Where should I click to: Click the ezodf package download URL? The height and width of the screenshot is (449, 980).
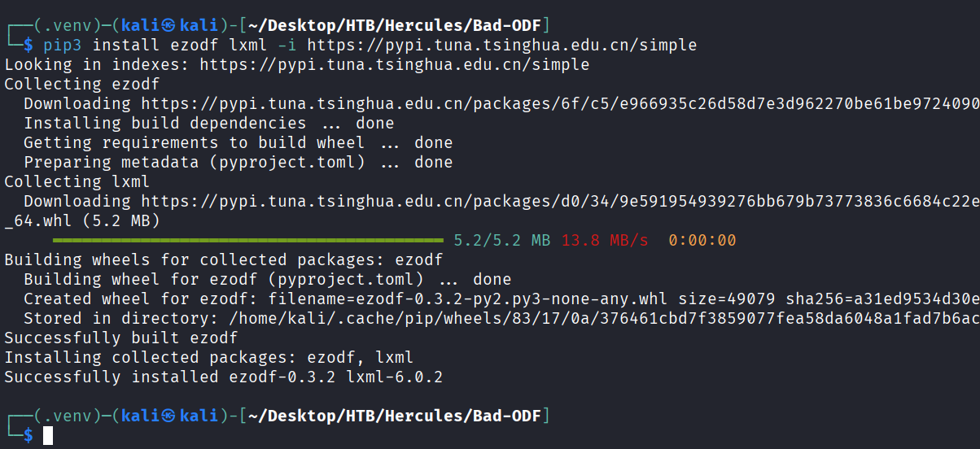point(560,103)
